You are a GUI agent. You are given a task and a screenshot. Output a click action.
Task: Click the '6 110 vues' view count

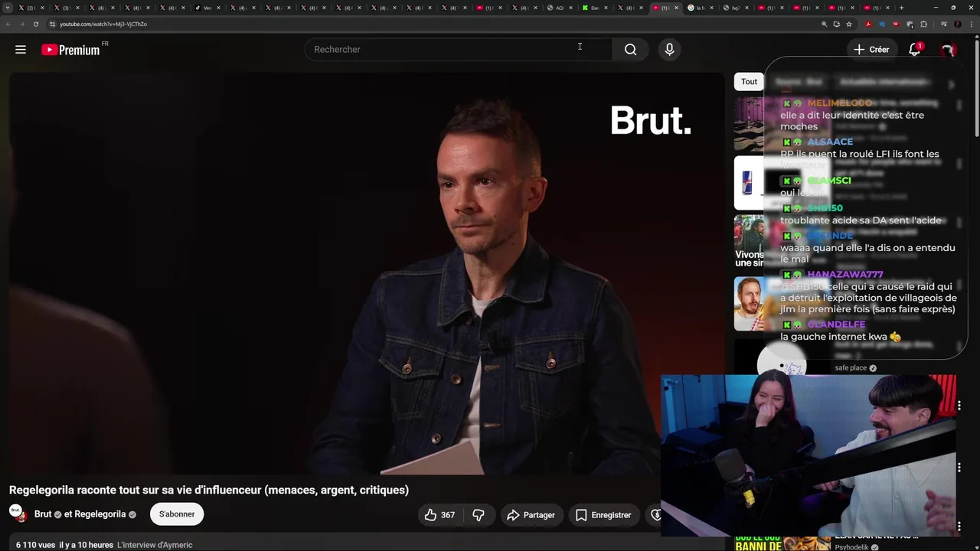36,545
